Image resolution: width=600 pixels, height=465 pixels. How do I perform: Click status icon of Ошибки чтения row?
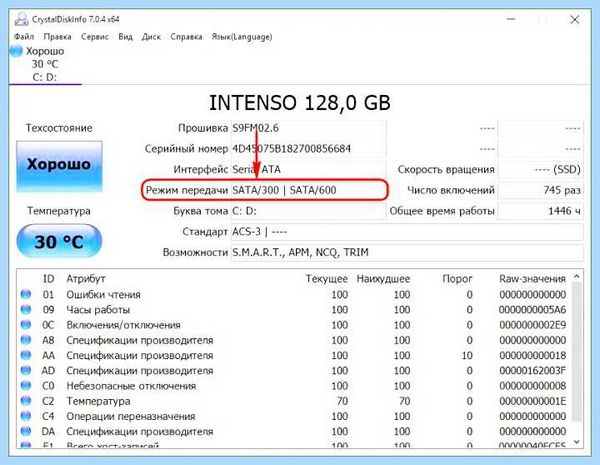tap(26, 294)
